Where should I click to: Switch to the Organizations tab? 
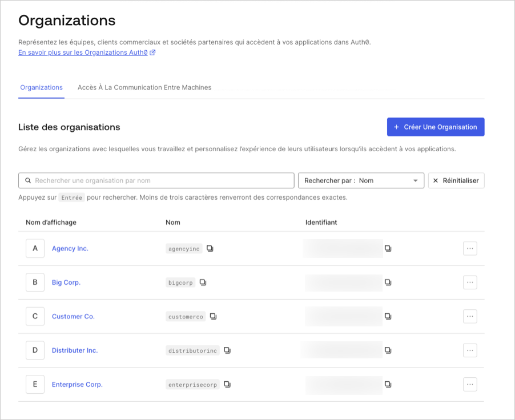pyautogui.click(x=41, y=88)
